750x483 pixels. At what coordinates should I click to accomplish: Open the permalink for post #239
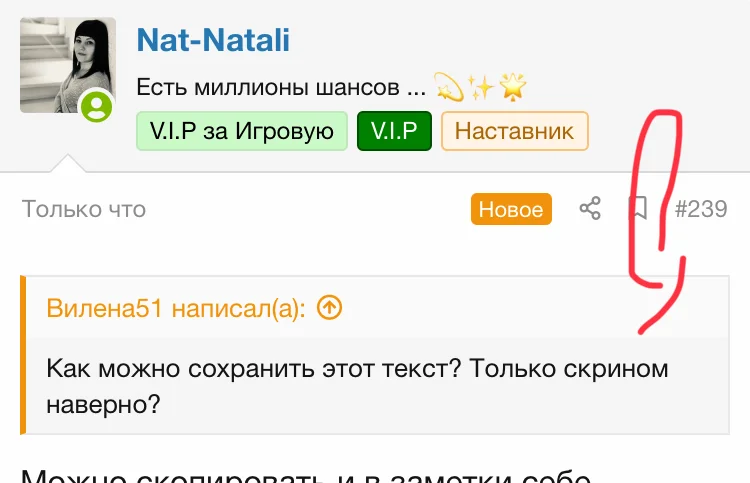pyautogui.click(x=701, y=209)
